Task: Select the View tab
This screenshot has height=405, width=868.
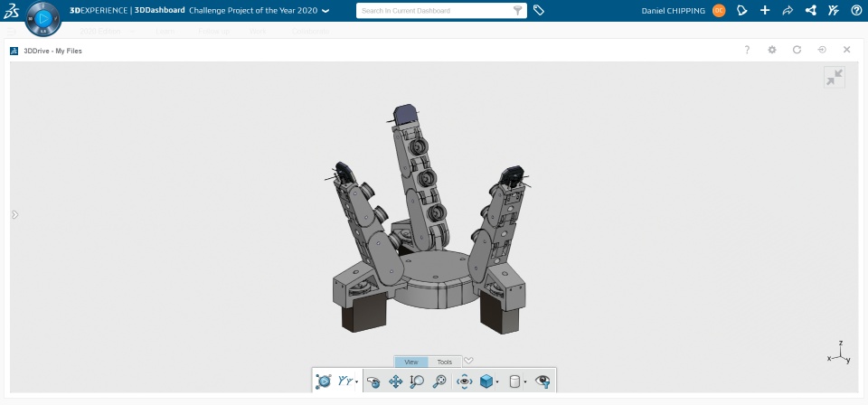Action: [411, 362]
